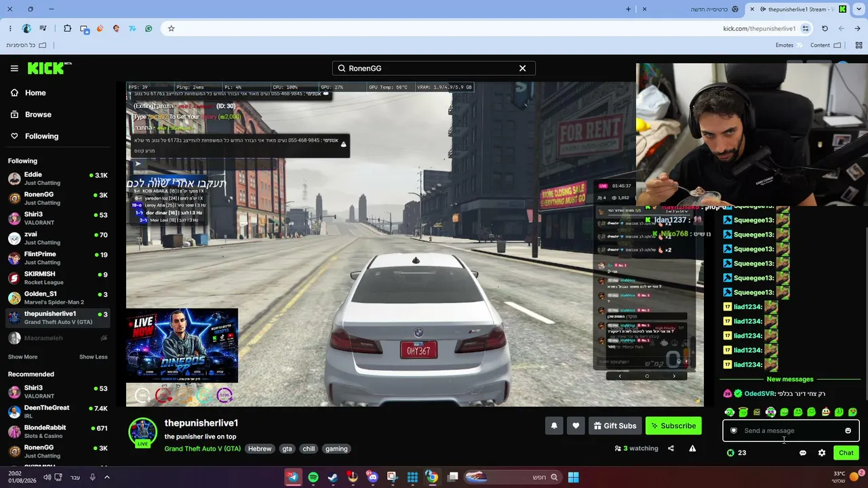Click the Gift Subs button

click(x=615, y=426)
